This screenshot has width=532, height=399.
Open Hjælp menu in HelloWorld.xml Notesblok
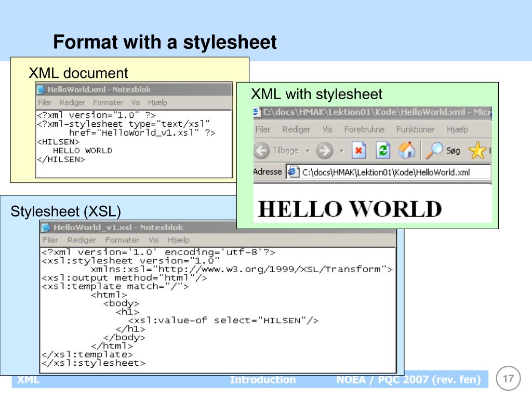[x=157, y=102]
